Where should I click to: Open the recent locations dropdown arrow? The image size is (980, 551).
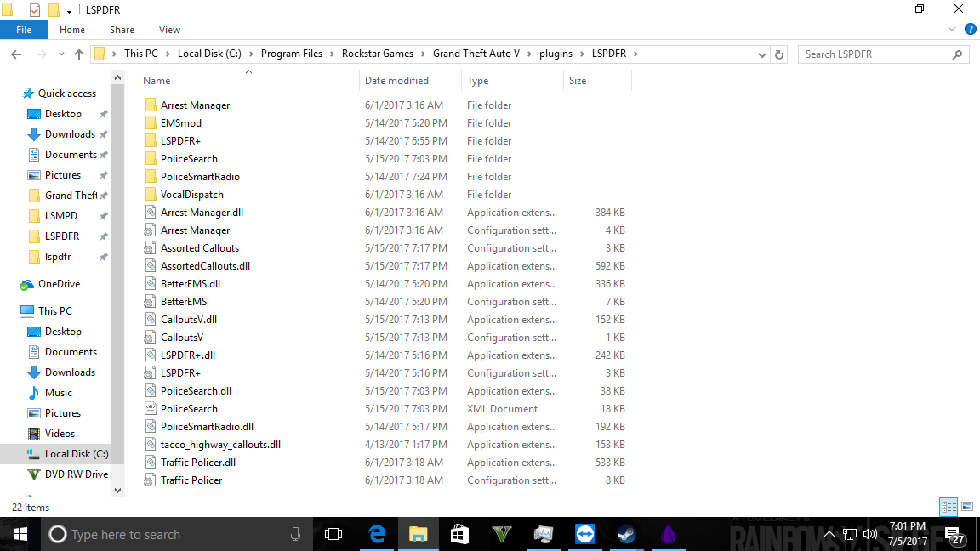click(x=61, y=54)
